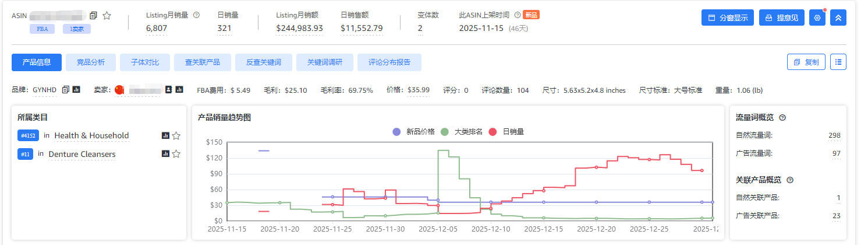Open the 关键词调研 tab
The image size is (868, 245).
pos(325,62)
